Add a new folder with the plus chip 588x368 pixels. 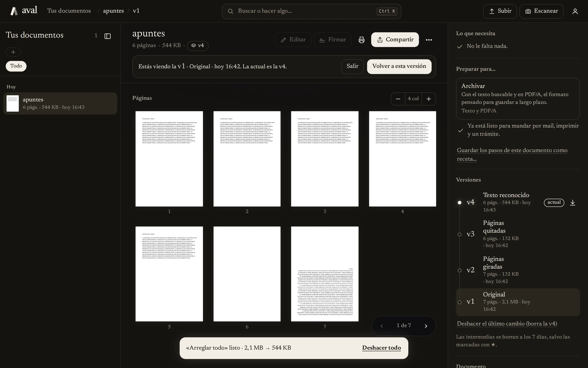coord(13,52)
